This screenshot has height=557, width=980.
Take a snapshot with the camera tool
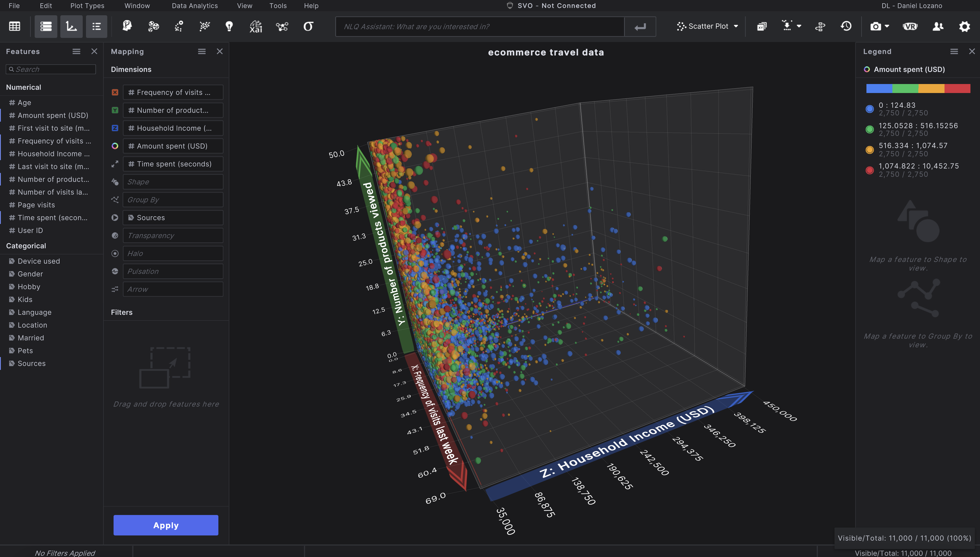[876, 26]
